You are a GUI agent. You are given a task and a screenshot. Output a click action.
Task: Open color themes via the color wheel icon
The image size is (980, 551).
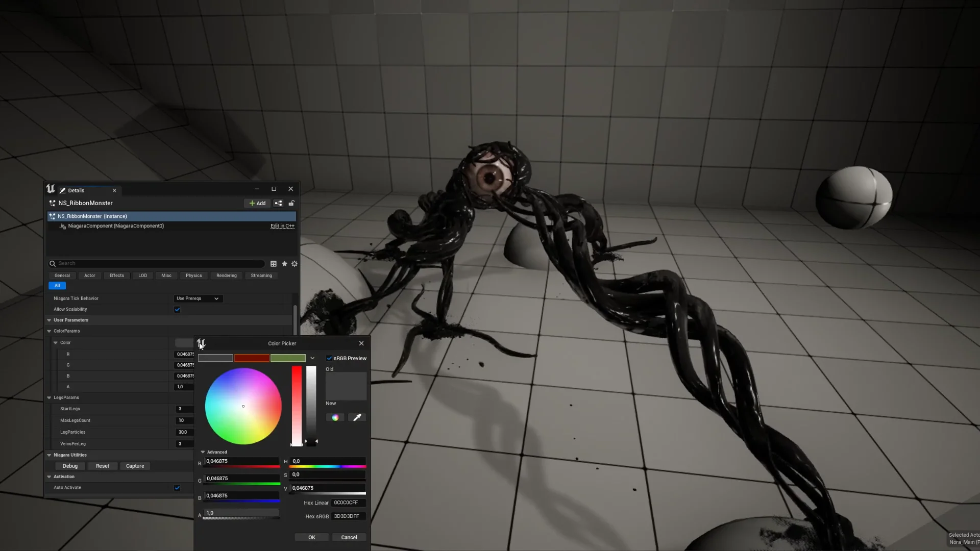pyautogui.click(x=335, y=417)
